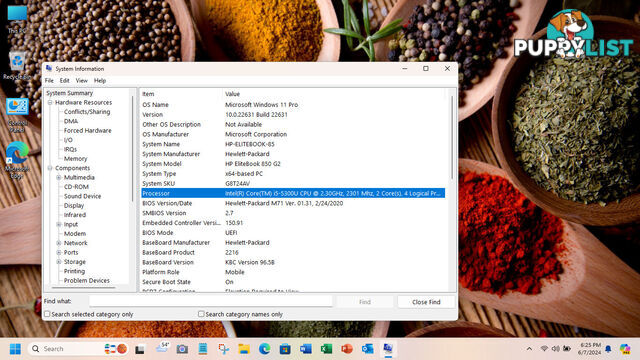Click the tree pane horizontal scrollbar
640x360 pixels.
(82, 288)
